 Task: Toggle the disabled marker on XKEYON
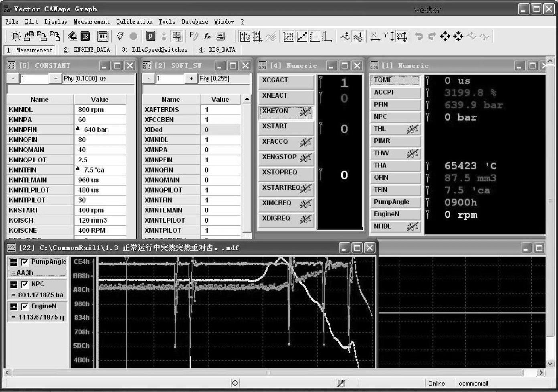[x=305, y=112]
